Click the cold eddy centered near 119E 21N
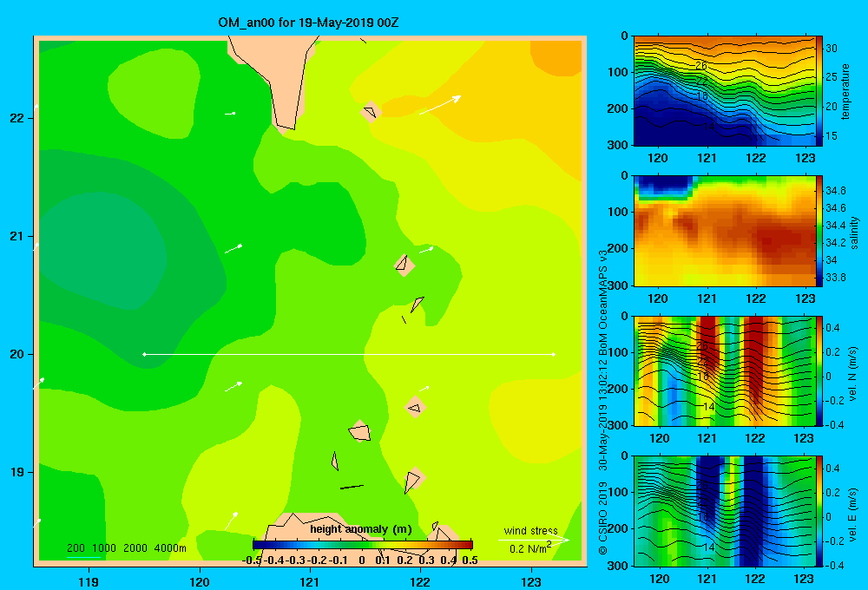 point(102,250)
